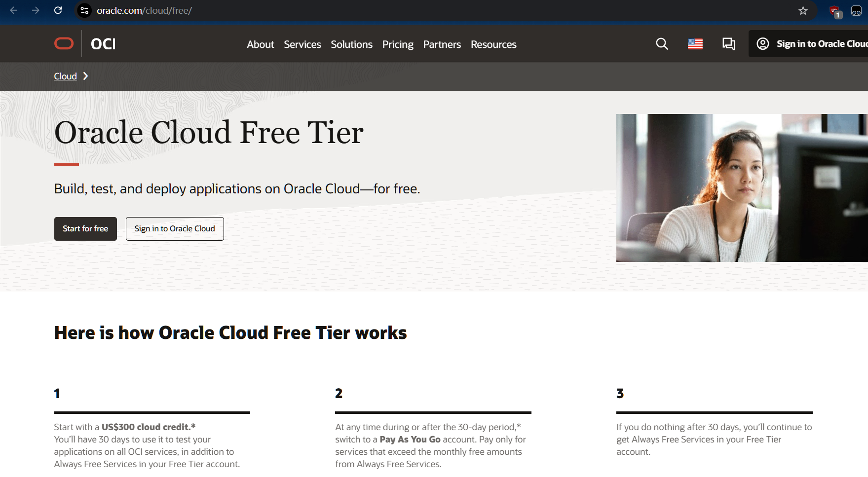Click the browser back arrow
This screenshot has width=868, height=477.
[14, 10]
